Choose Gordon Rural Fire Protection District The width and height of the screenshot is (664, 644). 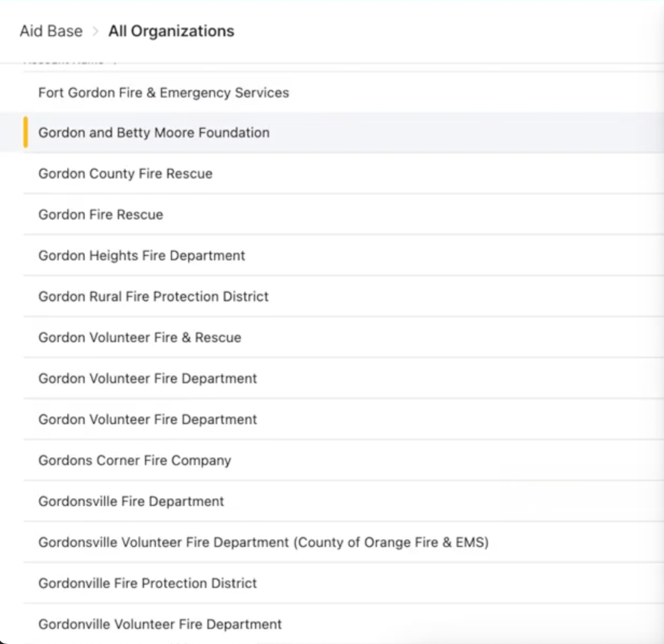coord(153,296)
